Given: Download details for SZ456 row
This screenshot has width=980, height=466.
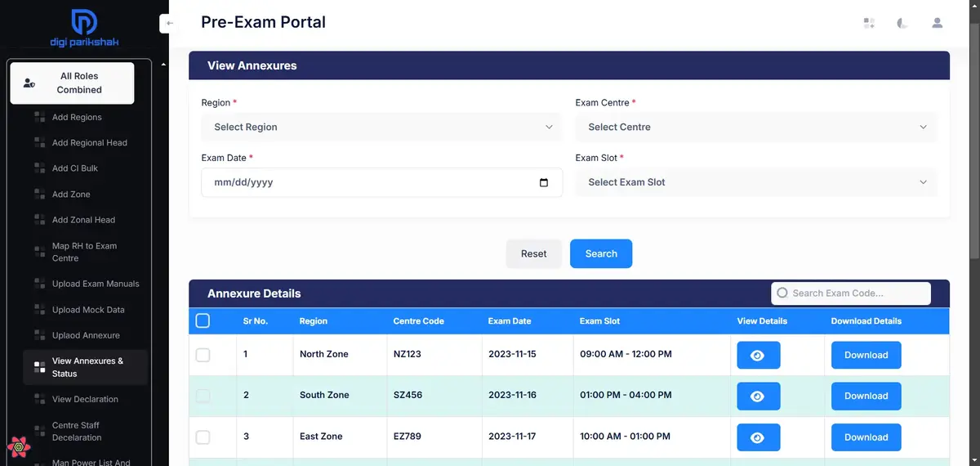Looking at the screenshot, I should pos(866,396).
